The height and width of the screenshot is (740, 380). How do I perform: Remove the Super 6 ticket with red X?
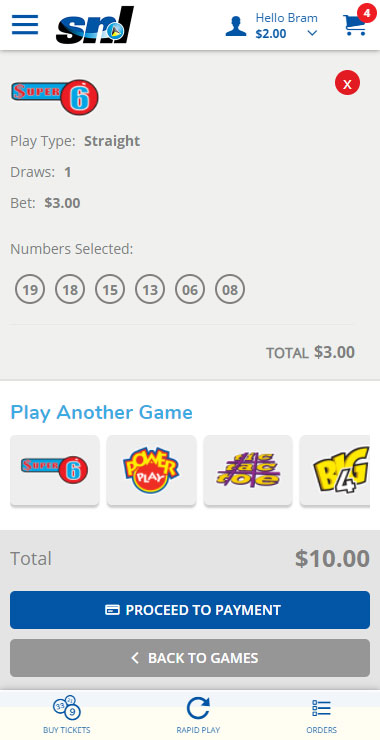pos(347,83)
